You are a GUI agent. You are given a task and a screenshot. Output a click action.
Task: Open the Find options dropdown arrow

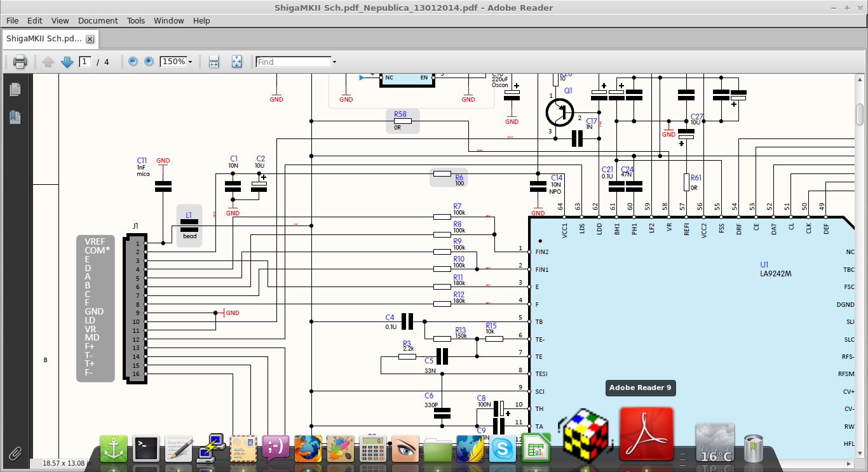pos(334,62)
